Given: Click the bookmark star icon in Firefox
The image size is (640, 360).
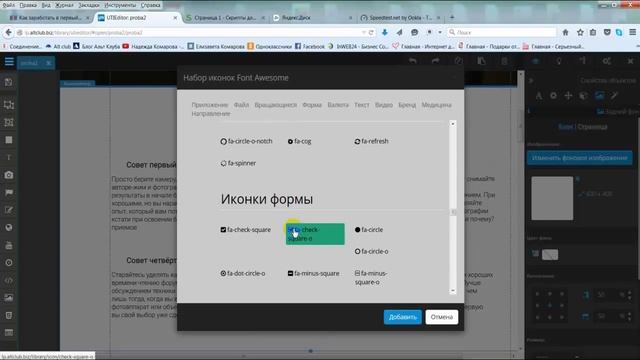Looking at the screenshot, I should [x=580, y=32].
